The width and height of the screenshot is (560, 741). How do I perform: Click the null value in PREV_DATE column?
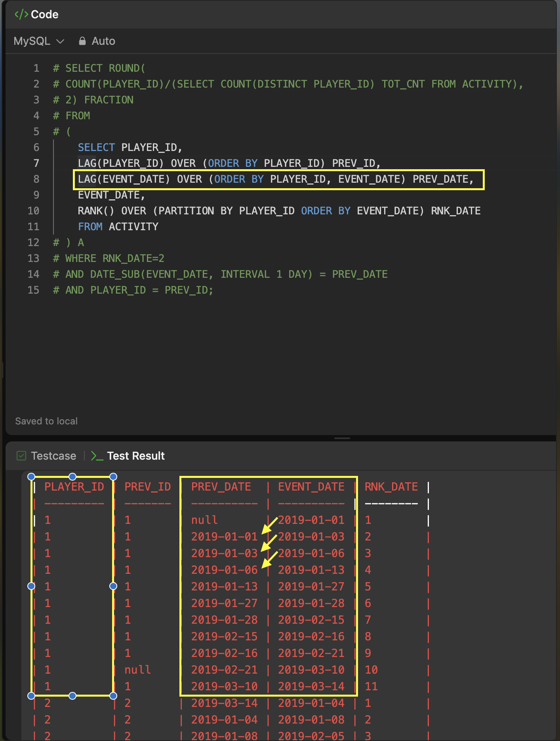[204, 520]
